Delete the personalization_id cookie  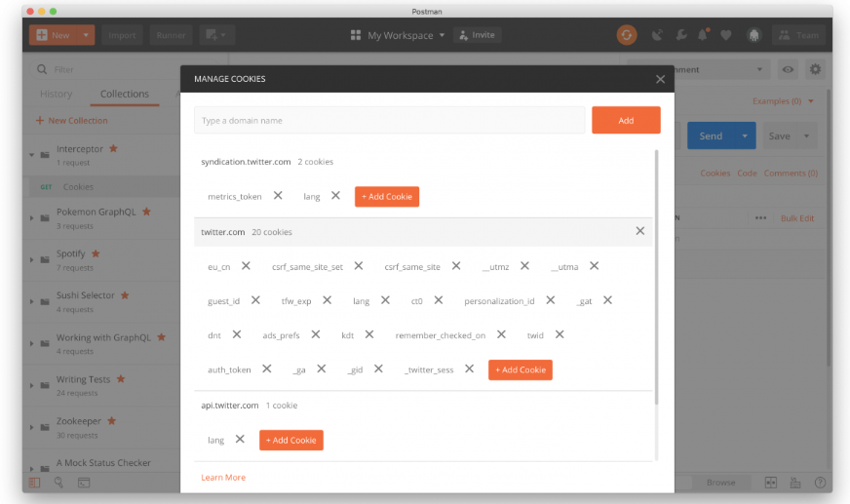[550, 300]
